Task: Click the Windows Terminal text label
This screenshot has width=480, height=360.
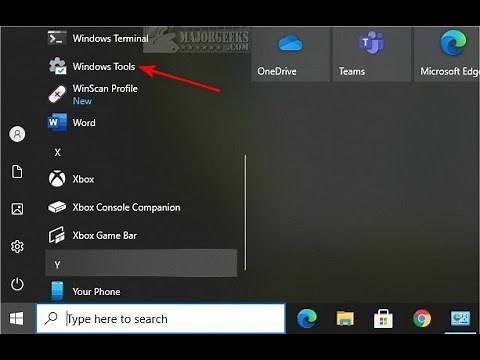Action: [x=111, y=38]
